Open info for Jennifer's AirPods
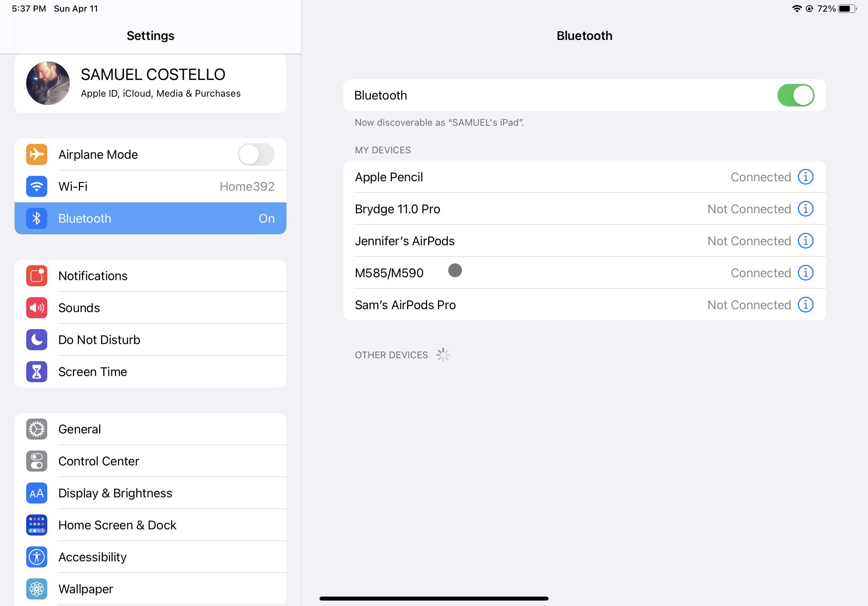 click(805, 241)
